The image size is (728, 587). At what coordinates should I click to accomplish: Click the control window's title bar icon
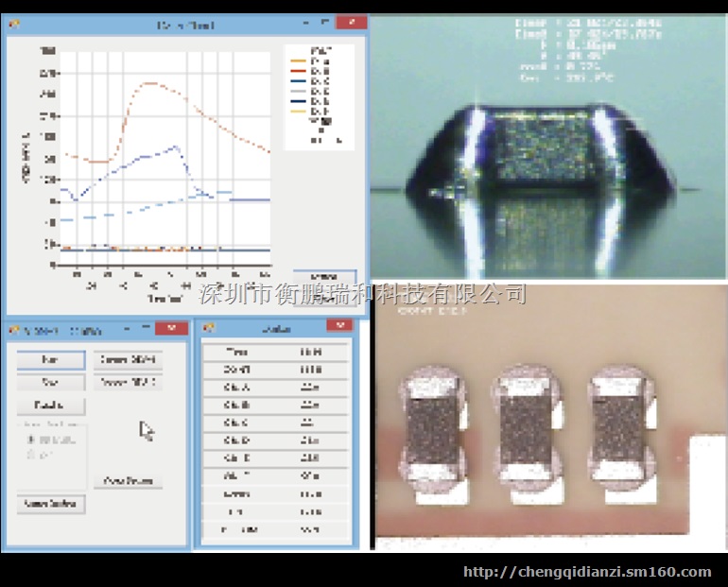point(14,331)
